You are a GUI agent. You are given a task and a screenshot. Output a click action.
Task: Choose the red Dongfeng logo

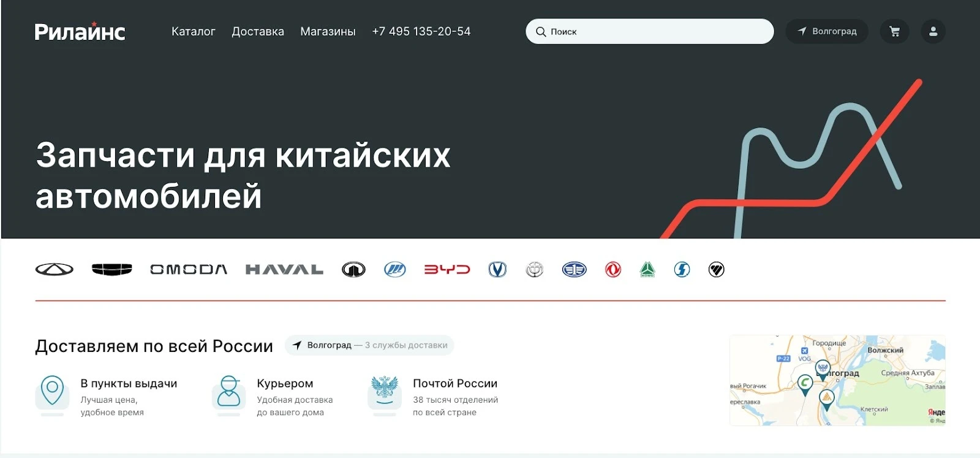[613, 269]
